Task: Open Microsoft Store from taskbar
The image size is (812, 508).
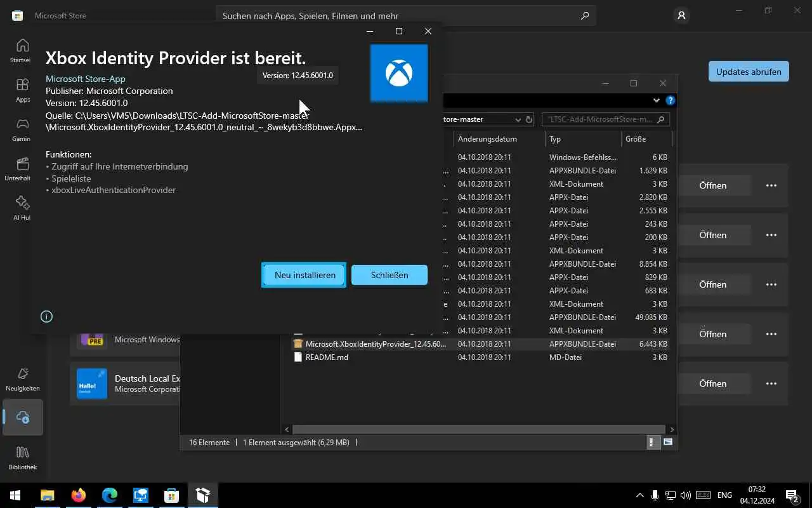Action: tap(171, 495)
